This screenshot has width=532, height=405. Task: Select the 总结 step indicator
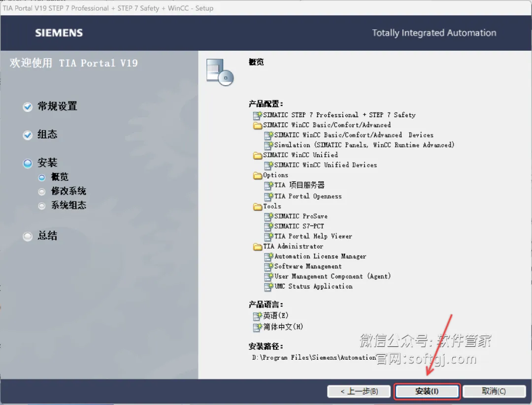28,236
